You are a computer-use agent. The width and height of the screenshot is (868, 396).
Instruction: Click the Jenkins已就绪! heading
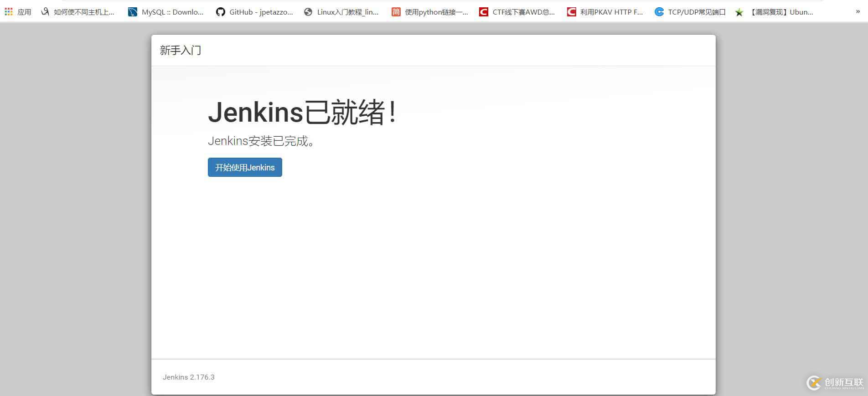(x=303, y=112)
